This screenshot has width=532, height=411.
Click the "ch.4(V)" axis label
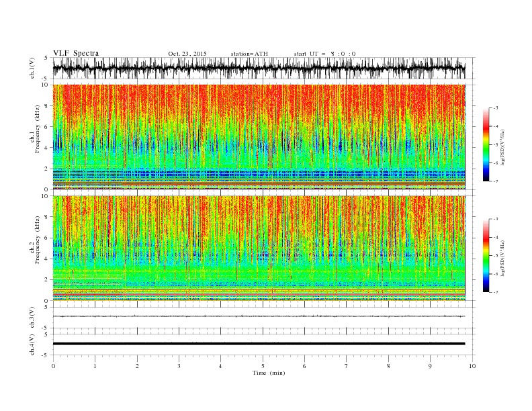(x=32, y=345)
